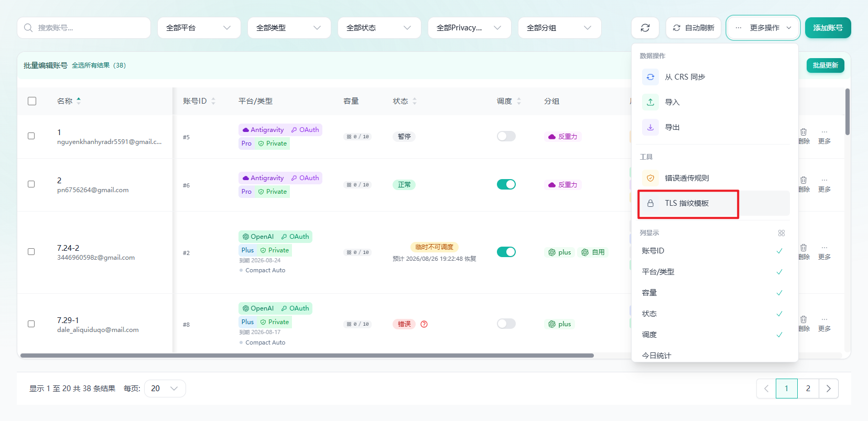The width and height of the screenshot is (868, 421).
Task: Open the more ellipsis for pn6756264 row
Action: pos(824,180)
